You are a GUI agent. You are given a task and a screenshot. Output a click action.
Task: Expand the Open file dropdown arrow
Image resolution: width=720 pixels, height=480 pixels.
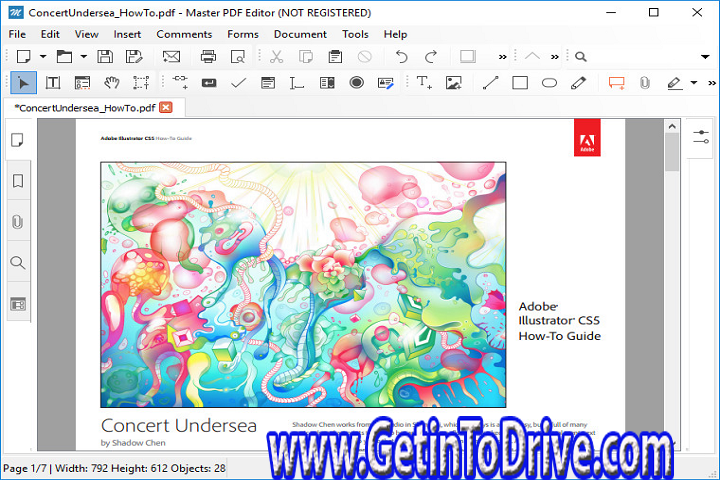(84, 56)
